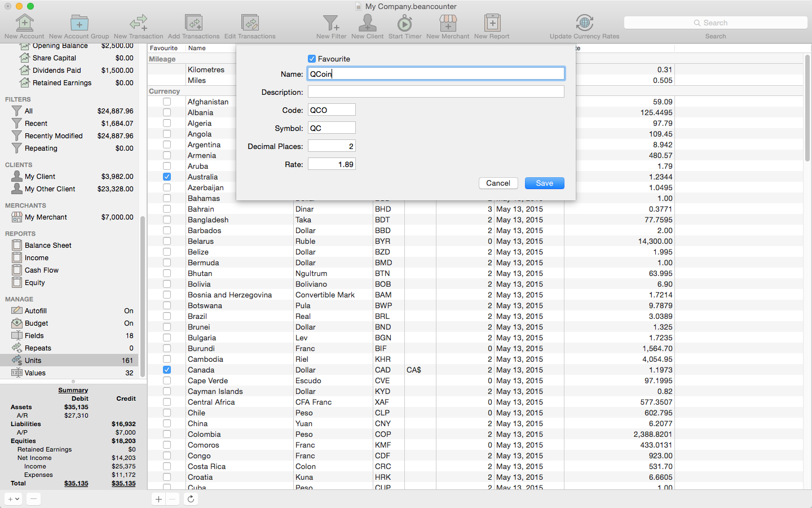Open the Balance Sheet report icon
Screen dimensions: 812x508
pyautogui.click(x=17, y=245)
